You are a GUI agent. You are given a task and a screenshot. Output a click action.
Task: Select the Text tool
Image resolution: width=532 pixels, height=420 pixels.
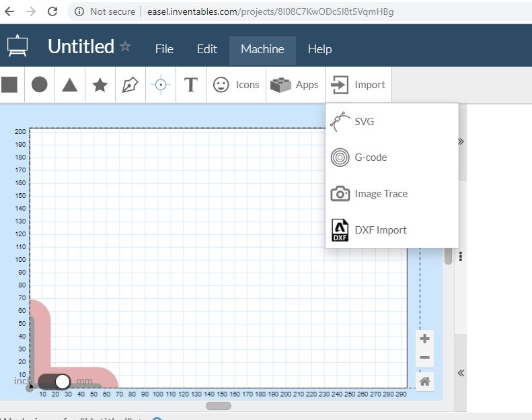191,85
